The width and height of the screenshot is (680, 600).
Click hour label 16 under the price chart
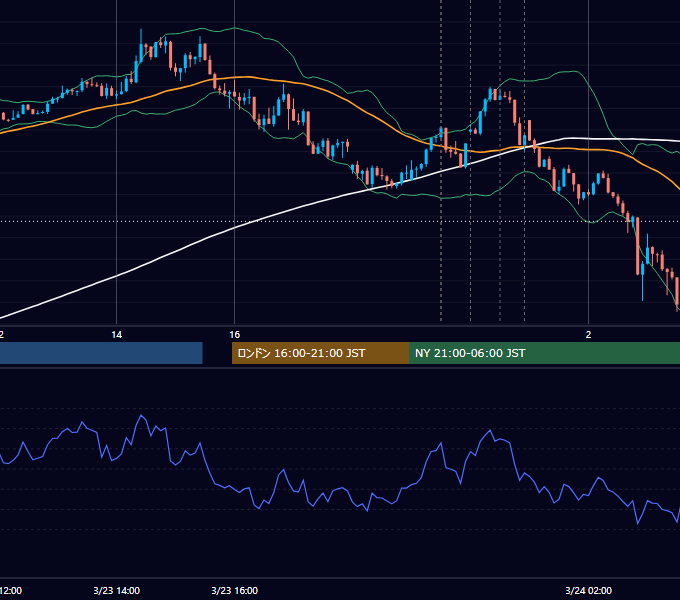[234, 335]
